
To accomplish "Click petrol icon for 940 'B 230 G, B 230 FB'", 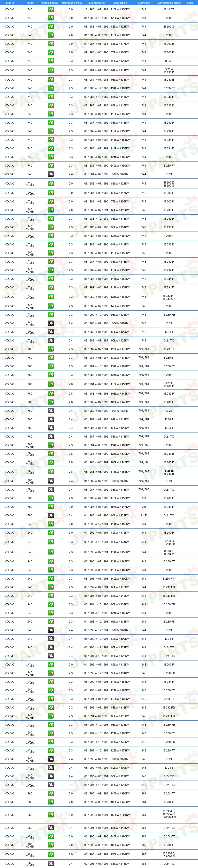I will (51, 542).
